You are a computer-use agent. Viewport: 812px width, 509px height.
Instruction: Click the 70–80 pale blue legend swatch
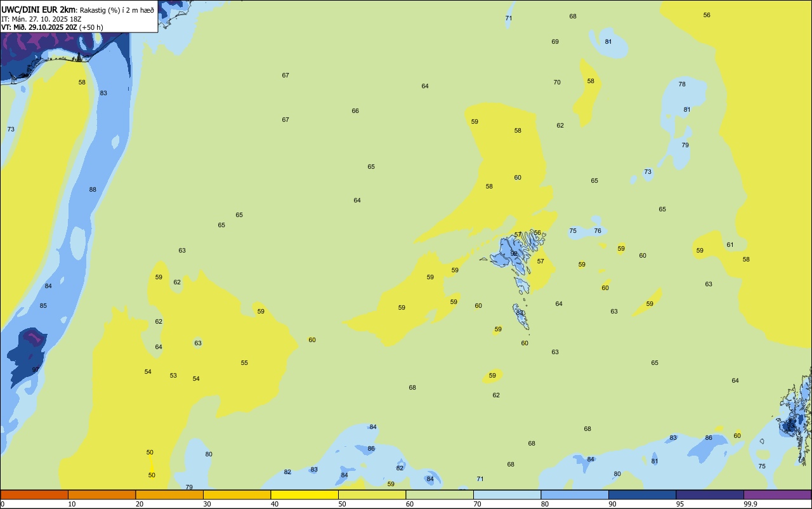507,494
